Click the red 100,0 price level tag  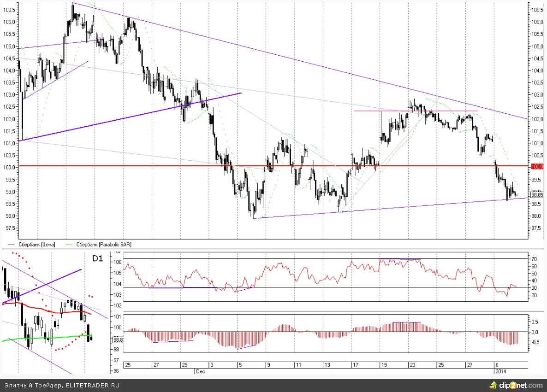click(537, 166)
